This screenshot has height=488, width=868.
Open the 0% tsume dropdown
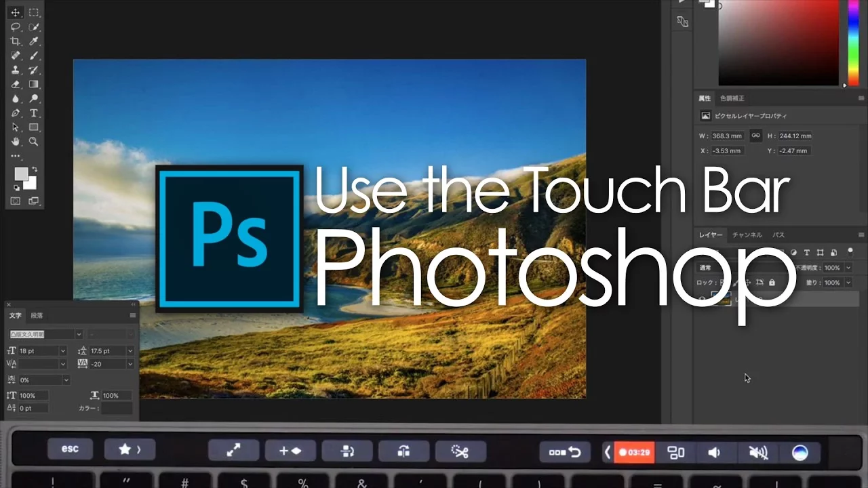[66, 380]
